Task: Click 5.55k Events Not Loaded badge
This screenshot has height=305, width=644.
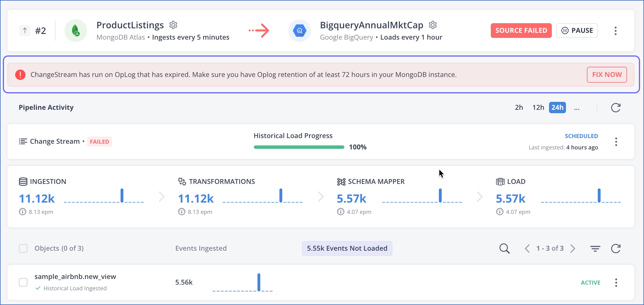Action: (x=347, y=248)
